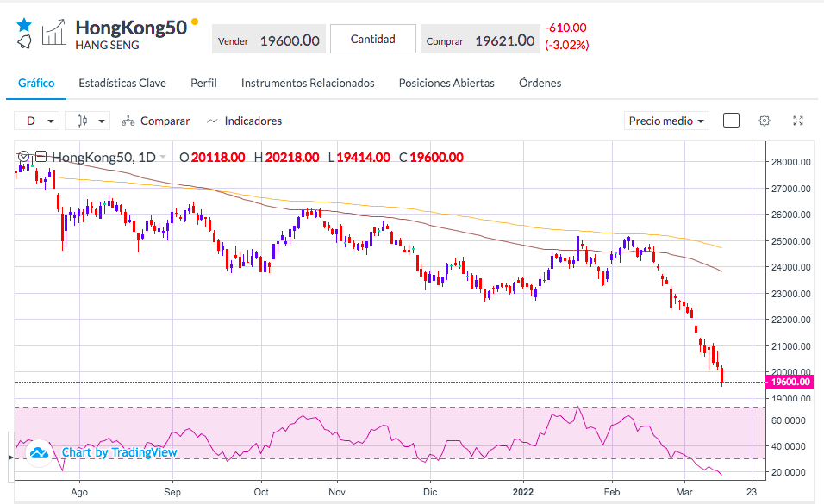Viewport: 824px width, 504px height.
Task: Click the 28000.00 price axis label
Action: tap(791, 162)
